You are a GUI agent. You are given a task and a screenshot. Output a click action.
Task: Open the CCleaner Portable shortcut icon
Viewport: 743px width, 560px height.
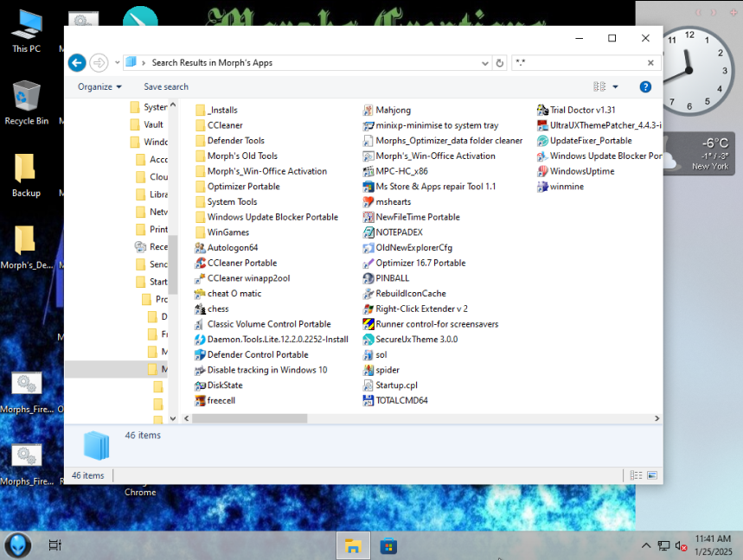click(x=200, y=264)
